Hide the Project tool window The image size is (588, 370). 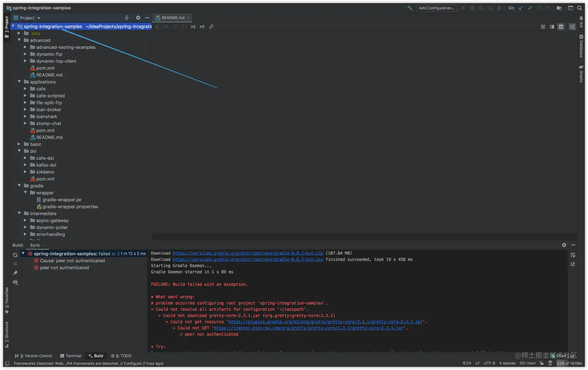tap(147, 18)
